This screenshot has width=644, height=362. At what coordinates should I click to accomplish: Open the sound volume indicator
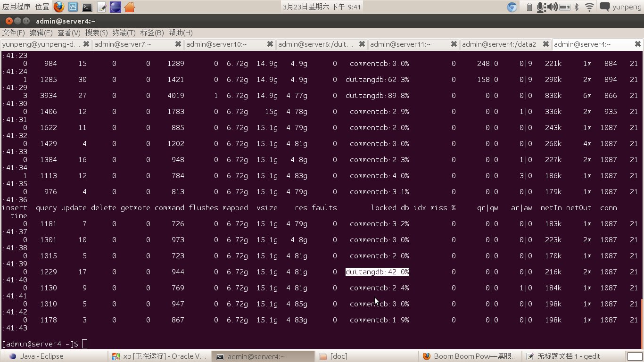[553, 7]
